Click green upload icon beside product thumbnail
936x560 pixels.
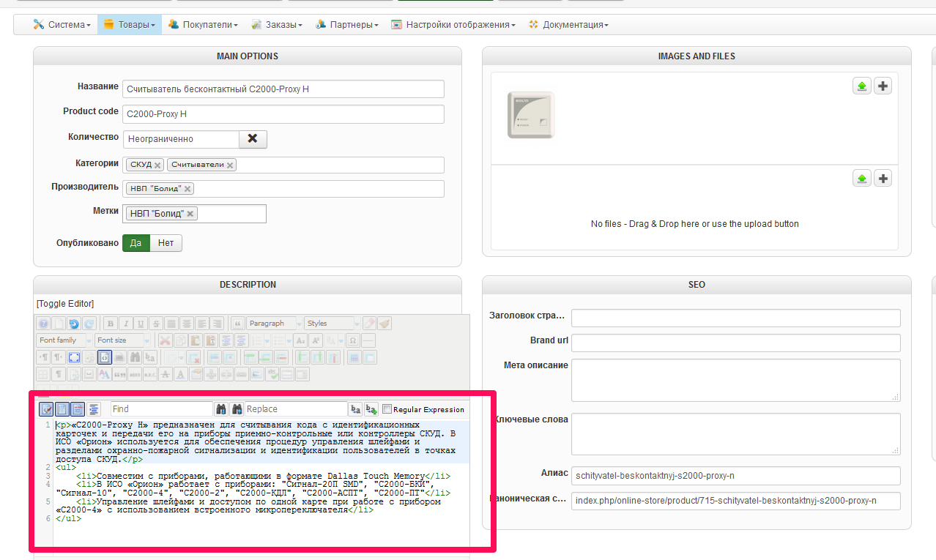(862, 86)
